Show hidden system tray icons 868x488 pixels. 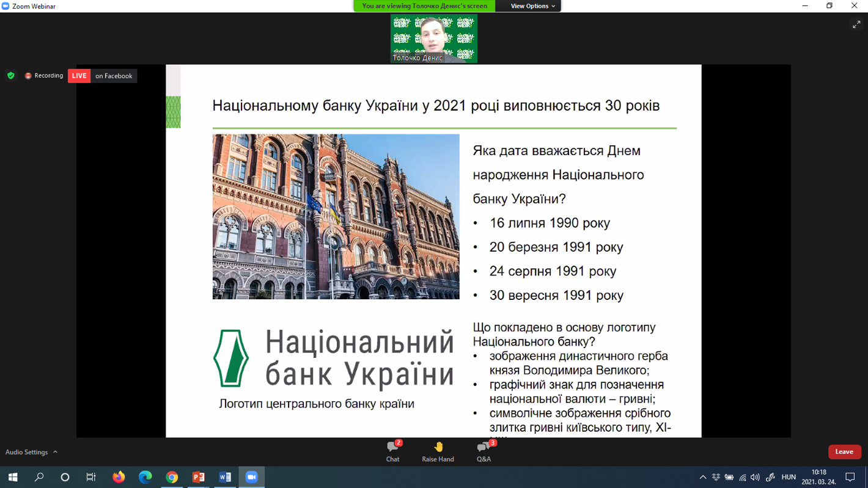[x=703, y=477]
